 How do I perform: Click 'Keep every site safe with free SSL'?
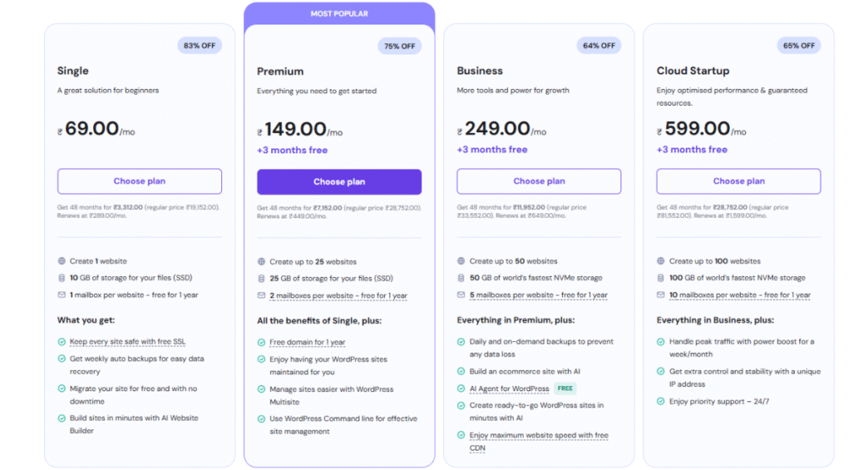[128, 342]
